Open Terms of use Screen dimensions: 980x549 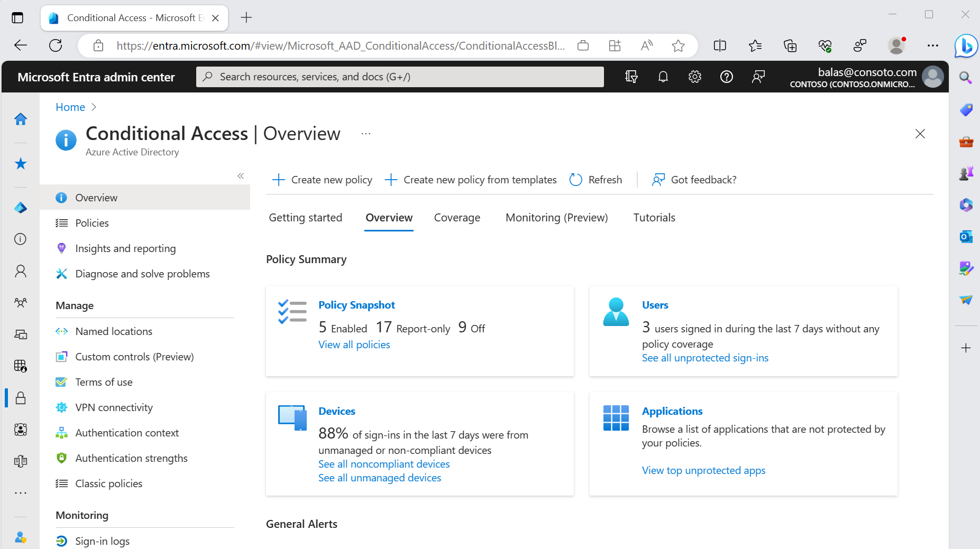click(145, 382)
